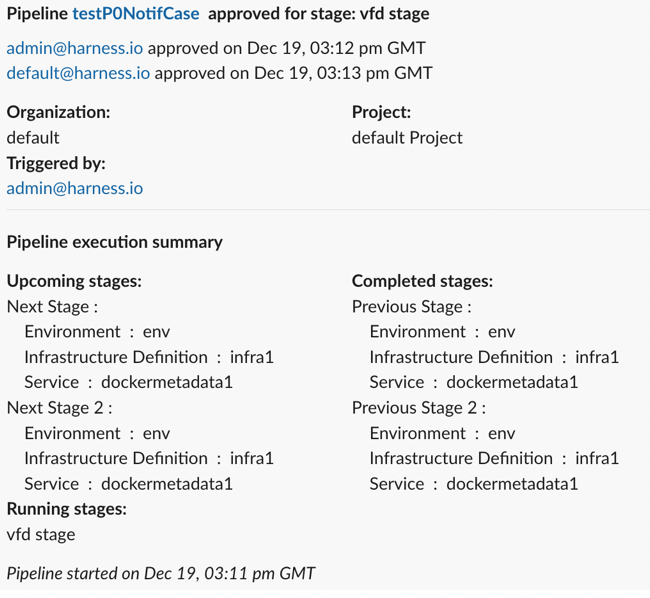This screenshot has width=650, height=598.
Task: Select the Upcoming stages label
Action: 74,282
